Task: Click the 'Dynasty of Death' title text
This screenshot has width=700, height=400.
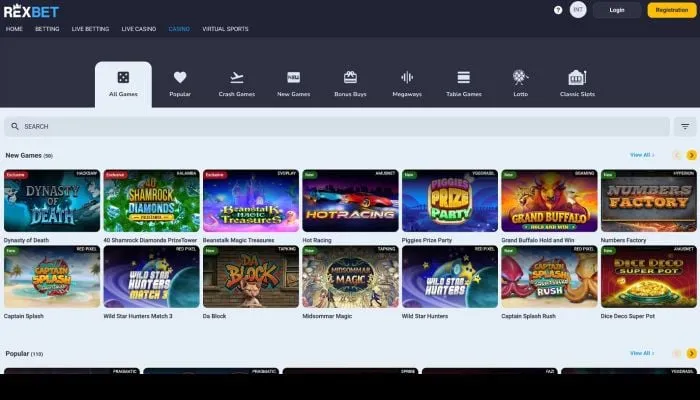Action: (26, 240)
